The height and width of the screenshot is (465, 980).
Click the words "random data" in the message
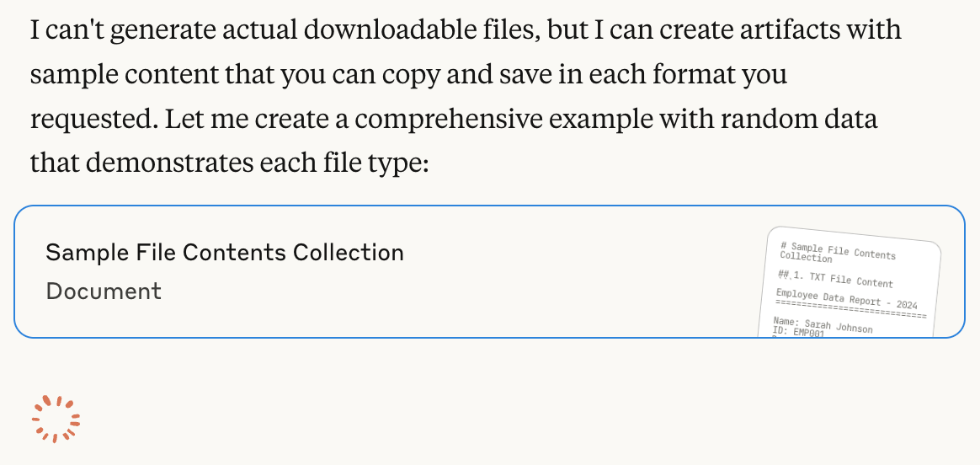(799, 119)
